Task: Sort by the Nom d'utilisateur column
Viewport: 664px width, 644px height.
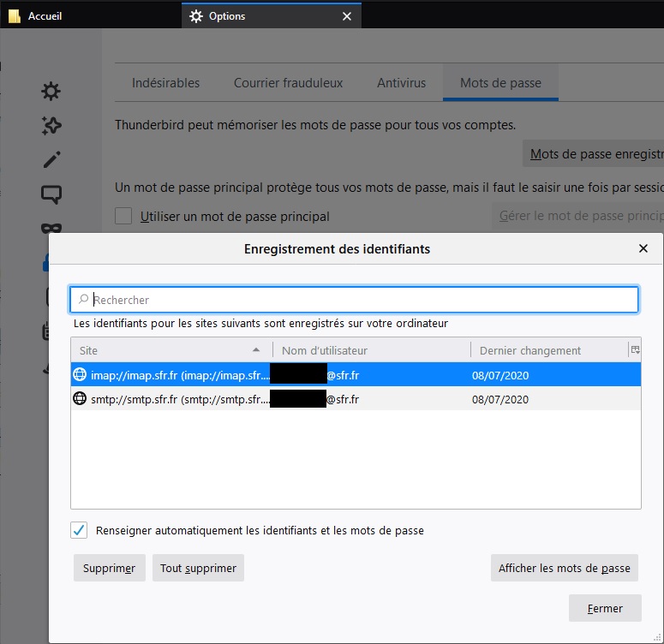Action: coord(372,350)
